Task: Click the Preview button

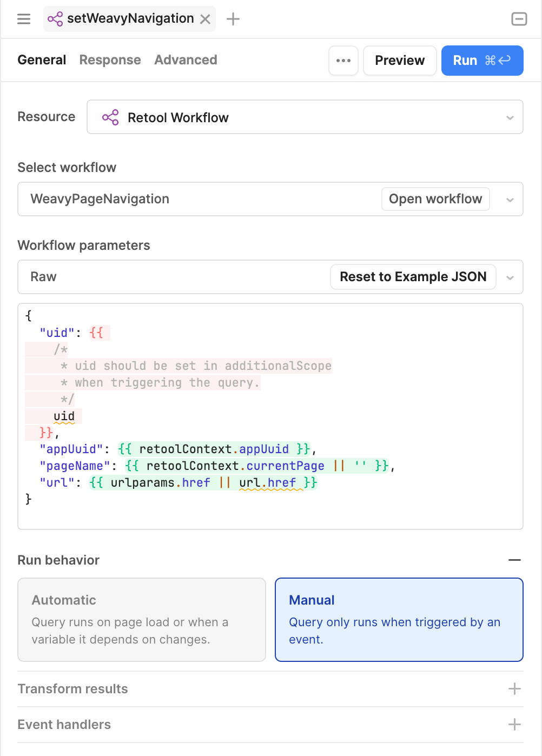Action: tap(400, 61)
